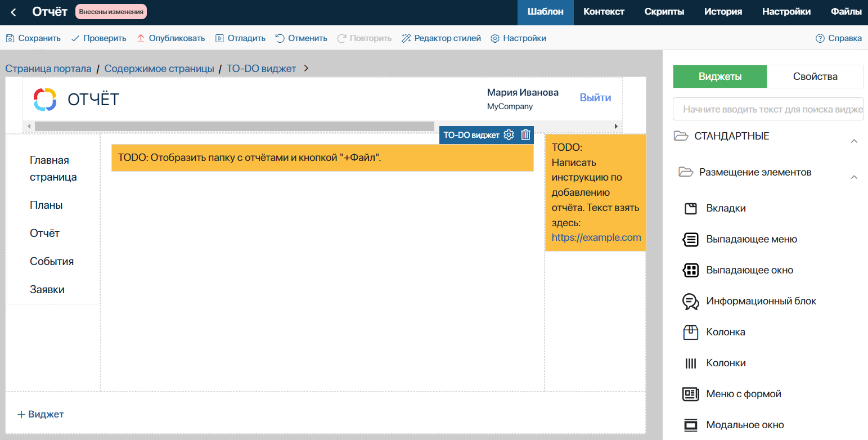
Task: Collapse the СТАНДАРТНЫЕ section chevron
Action: coord(854,141)
